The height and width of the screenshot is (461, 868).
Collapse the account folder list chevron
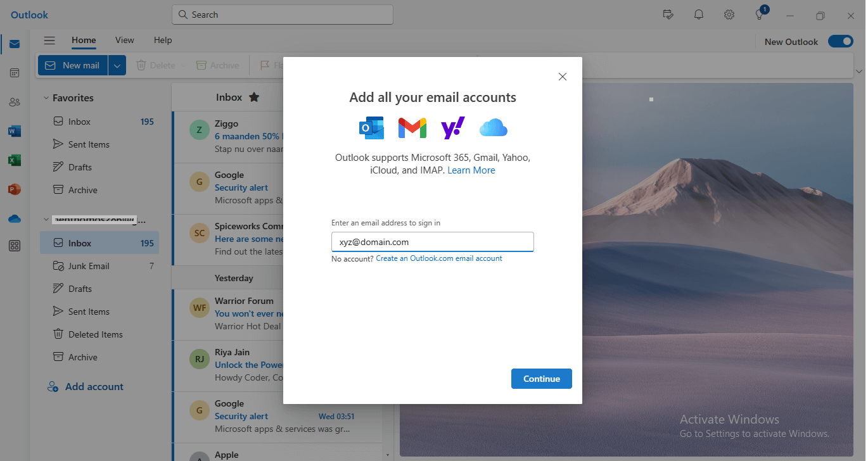point(46,220)
